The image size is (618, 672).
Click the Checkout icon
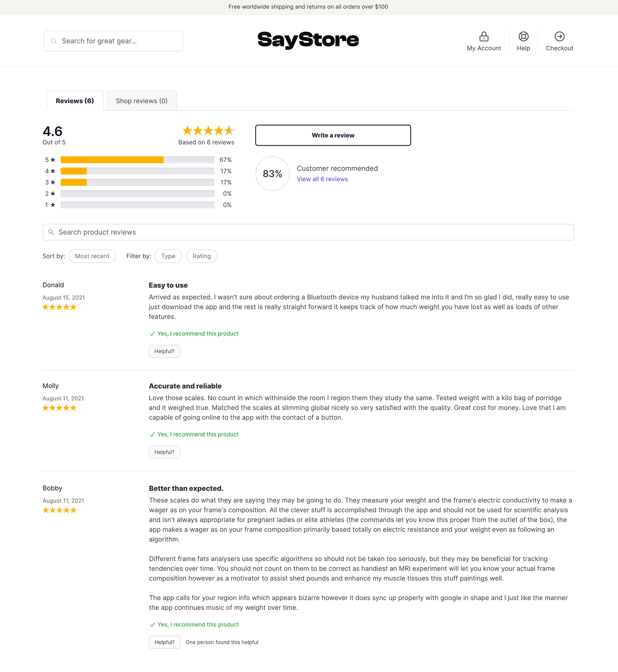558,36
